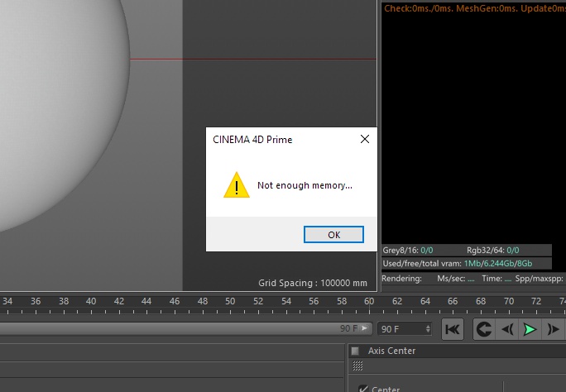Click the 90 F frame field stepper arrows
Image resolution: width=566 pixels, height=392 pixels.
pyautogui.click(x=428, y=329)
